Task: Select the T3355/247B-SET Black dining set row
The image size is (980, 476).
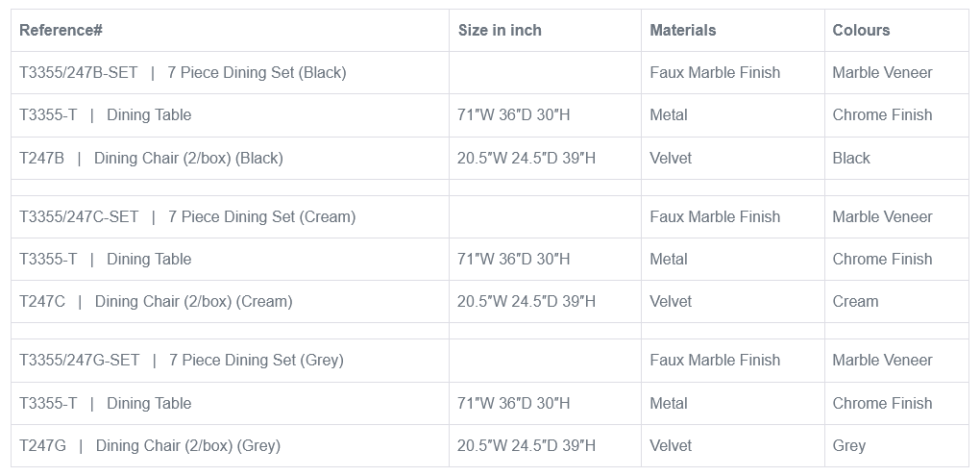Action: point(183,72)
